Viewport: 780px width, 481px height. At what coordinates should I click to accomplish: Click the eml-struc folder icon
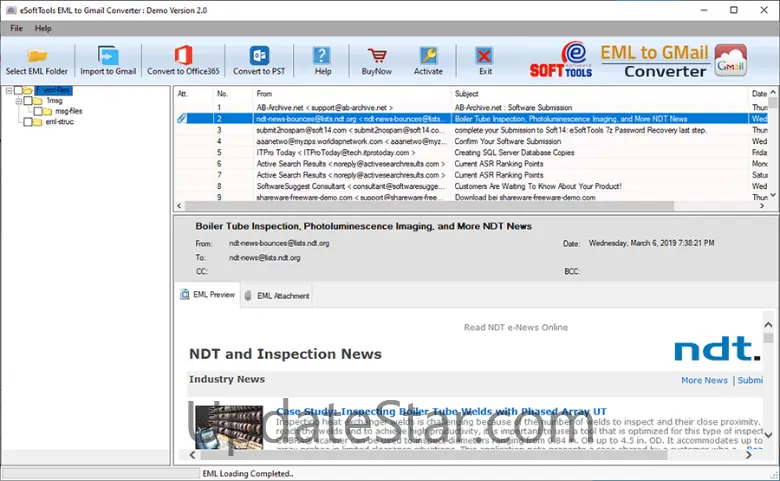(38, 122)
